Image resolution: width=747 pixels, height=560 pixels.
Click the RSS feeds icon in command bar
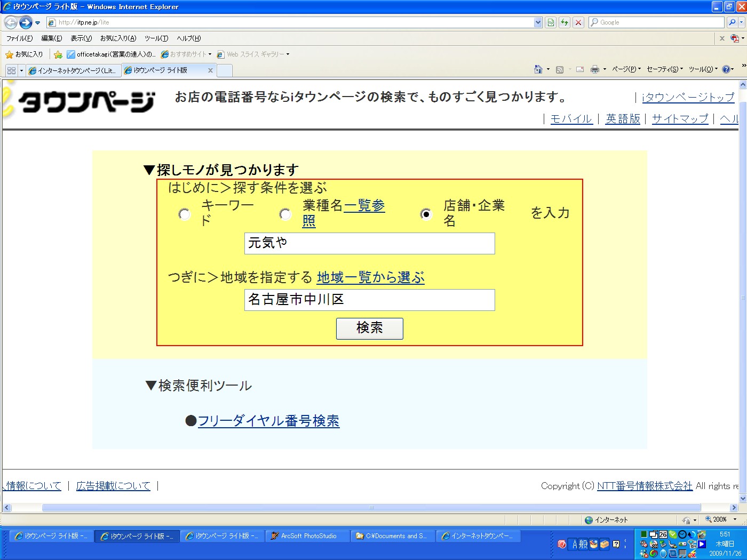(560, 69)
